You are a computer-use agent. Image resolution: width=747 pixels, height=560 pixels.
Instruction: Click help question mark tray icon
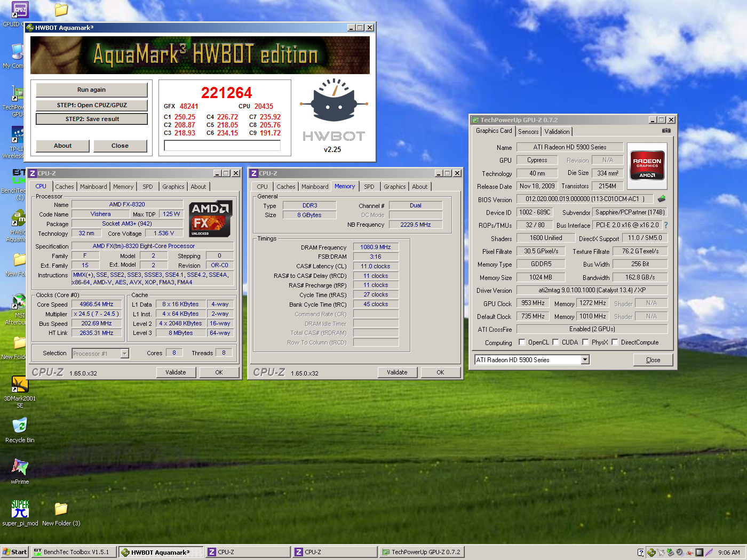640,553
